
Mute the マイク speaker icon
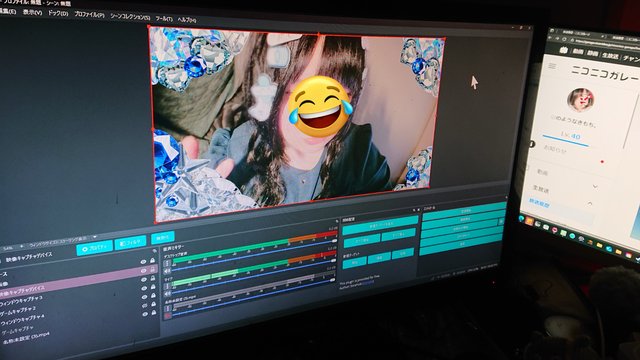(x=168, y=293)
